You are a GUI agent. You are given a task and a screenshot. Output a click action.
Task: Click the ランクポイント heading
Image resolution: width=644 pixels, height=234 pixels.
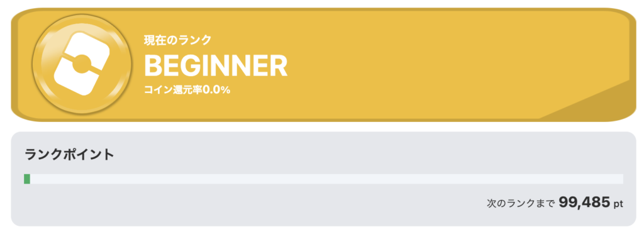[x=69, y=155]
